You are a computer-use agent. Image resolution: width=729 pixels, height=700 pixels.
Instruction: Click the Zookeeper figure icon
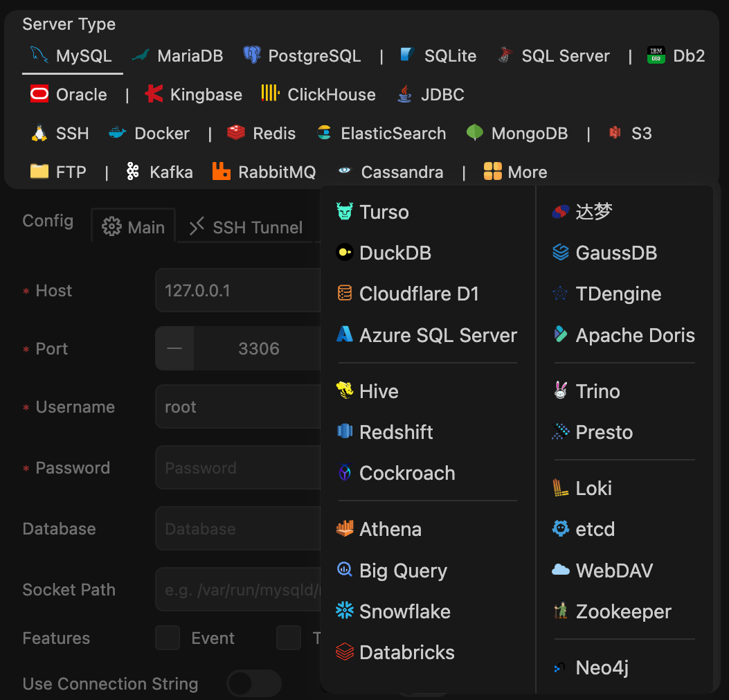point(561,610)
